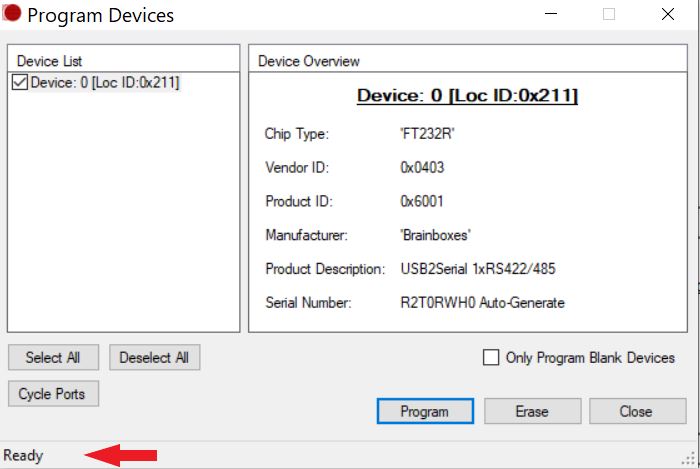Screen dimensions: 700x469
Task: Click the red application icon in title bar
Action: (12, 15)
